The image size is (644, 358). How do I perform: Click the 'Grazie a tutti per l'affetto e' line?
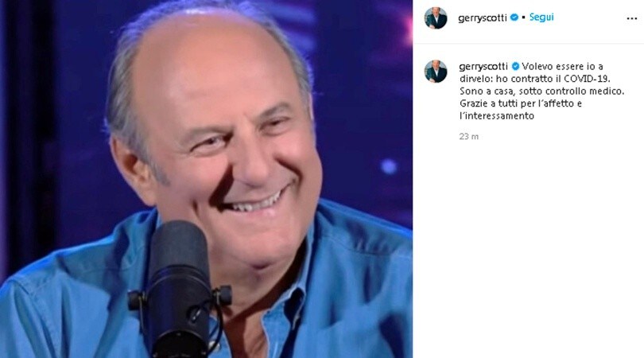[521, 103]
